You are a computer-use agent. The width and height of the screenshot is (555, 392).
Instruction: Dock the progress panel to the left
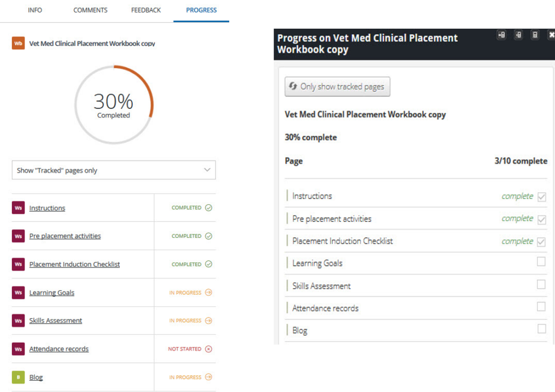pyautogui.click(x=502, y=35)
